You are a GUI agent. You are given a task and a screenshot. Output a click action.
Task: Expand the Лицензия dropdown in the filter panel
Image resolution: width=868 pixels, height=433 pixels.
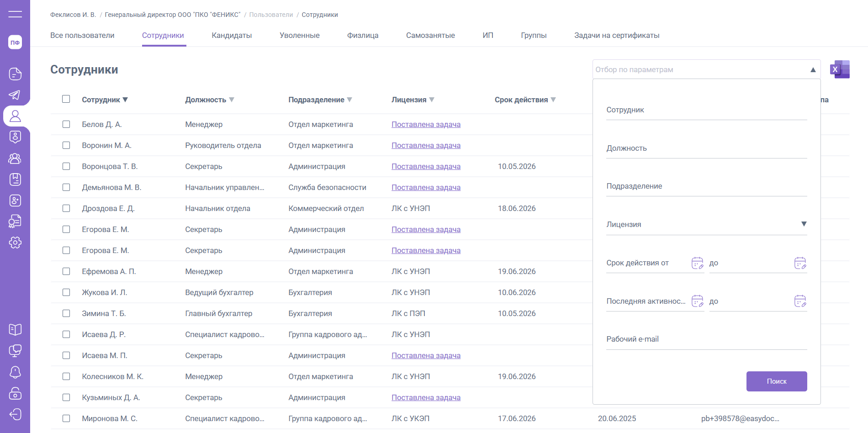(x=804, y=224)
